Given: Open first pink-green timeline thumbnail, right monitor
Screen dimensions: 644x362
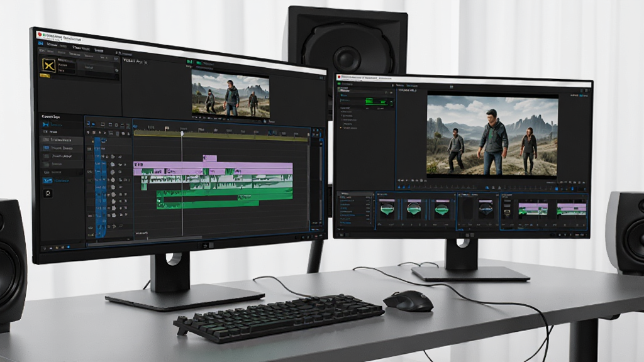Looking at the screenshot, I should pyautogui.click(x=533, y=209).
